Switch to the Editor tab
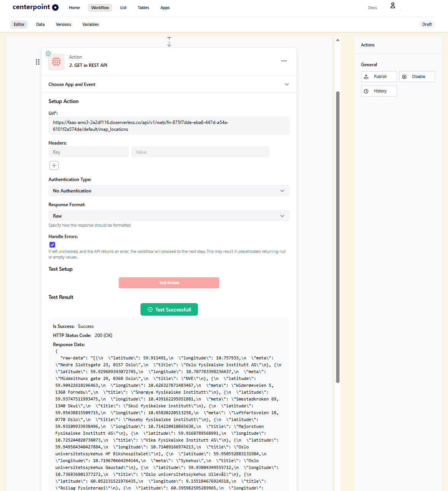Screen dimensions: 448x491 point(19,24)
